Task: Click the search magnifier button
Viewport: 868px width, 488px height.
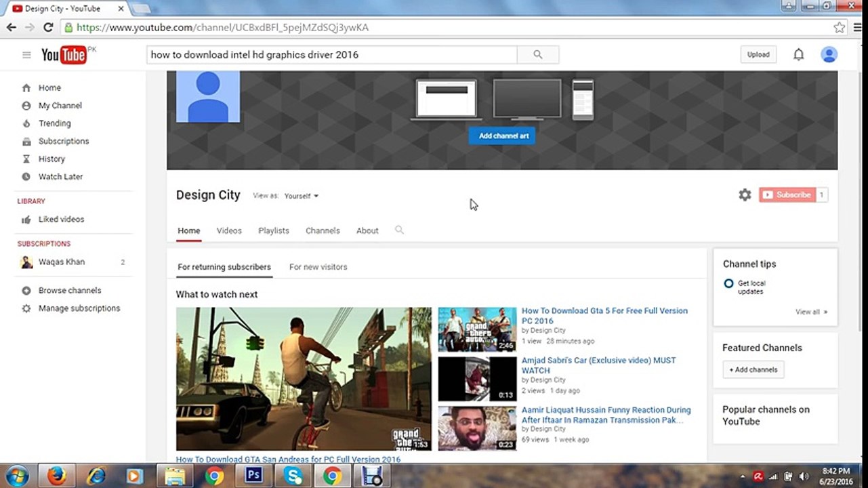Action: coord(538,55)
